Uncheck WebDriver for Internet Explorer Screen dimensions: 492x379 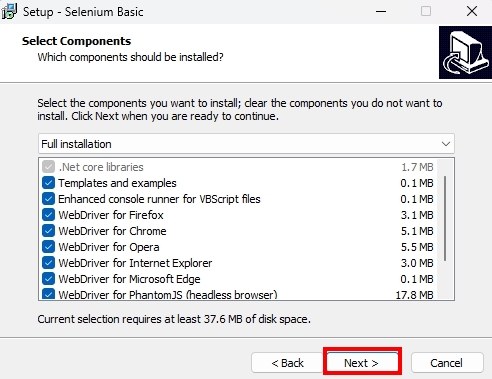[48, 263]
